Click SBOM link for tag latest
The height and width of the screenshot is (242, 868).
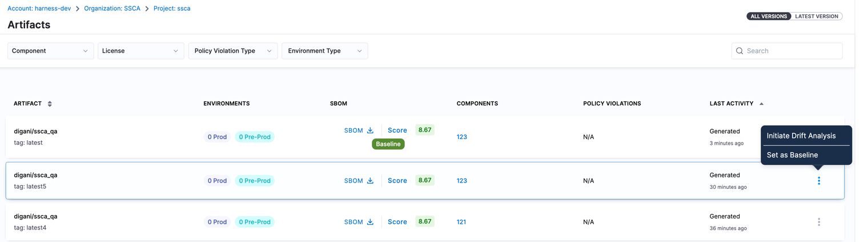(353, 130)
